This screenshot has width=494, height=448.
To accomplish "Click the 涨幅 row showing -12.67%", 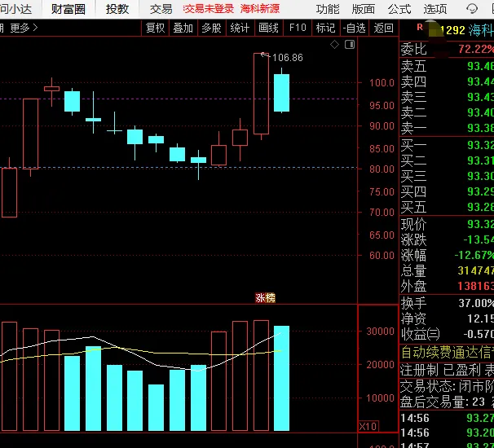I will [x=447, y=255].
